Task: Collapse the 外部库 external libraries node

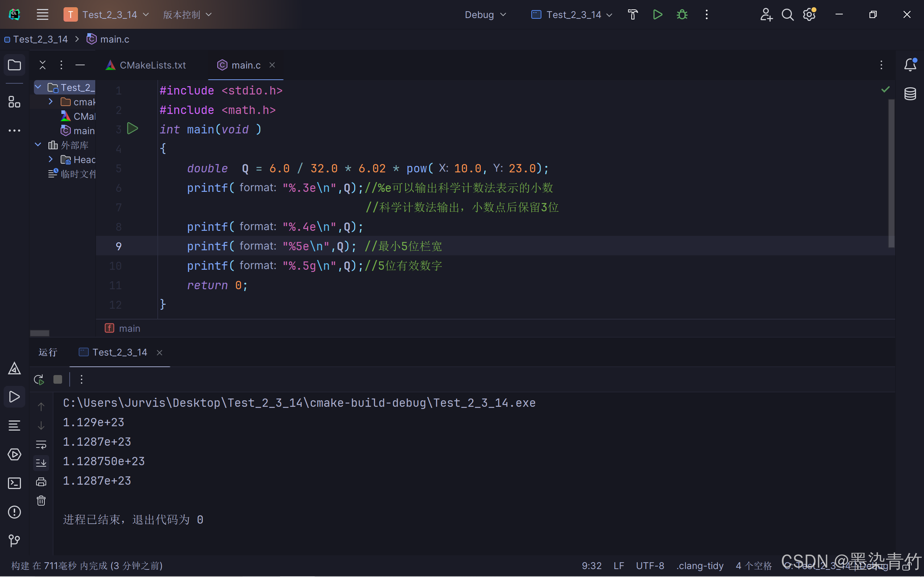Action: pos(38,145)
